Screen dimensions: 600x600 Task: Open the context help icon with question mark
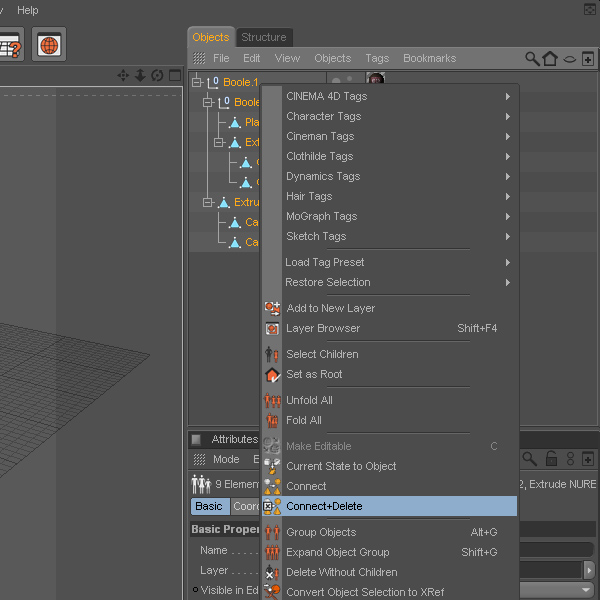coord(10,44)
